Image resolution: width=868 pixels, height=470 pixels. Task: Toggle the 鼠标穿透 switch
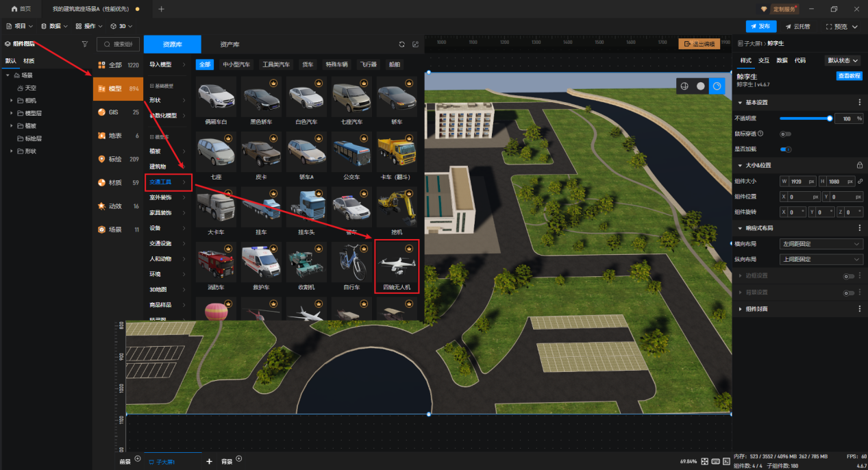click(x=785, y=134)
